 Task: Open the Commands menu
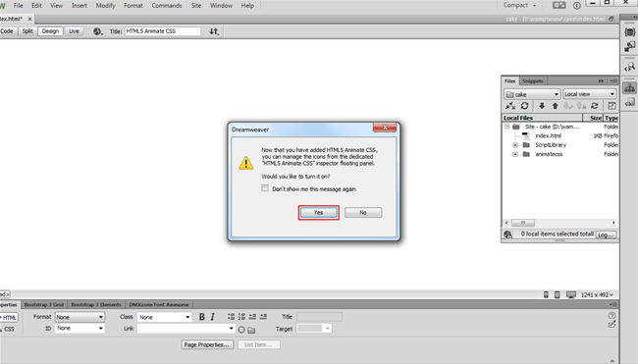pos(167,5)
